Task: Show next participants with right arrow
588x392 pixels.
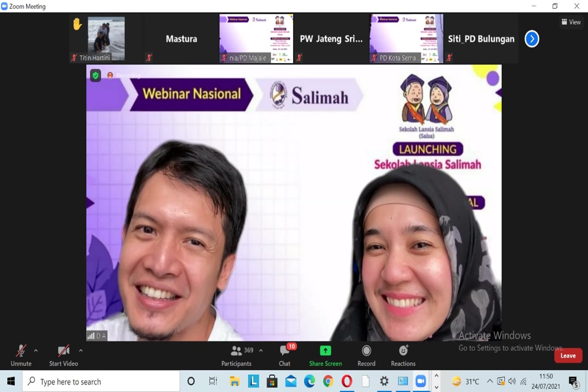Action: (x=531, y=39)
